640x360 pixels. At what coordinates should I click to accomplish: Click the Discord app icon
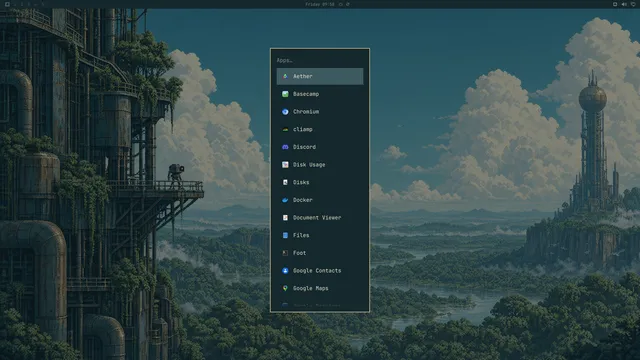(x=285, y=147)
